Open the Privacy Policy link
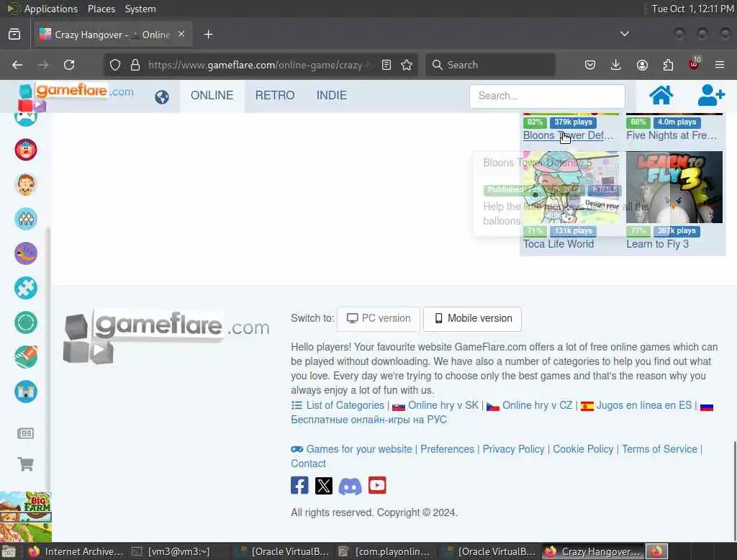The width and height of the screenshot is (737, 560). pos(513,449)
